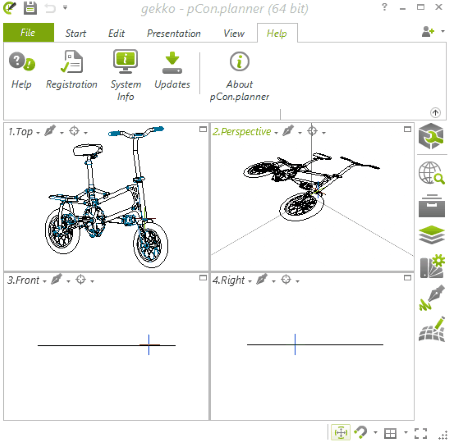Toggle fullscreen mode icon

421,433
